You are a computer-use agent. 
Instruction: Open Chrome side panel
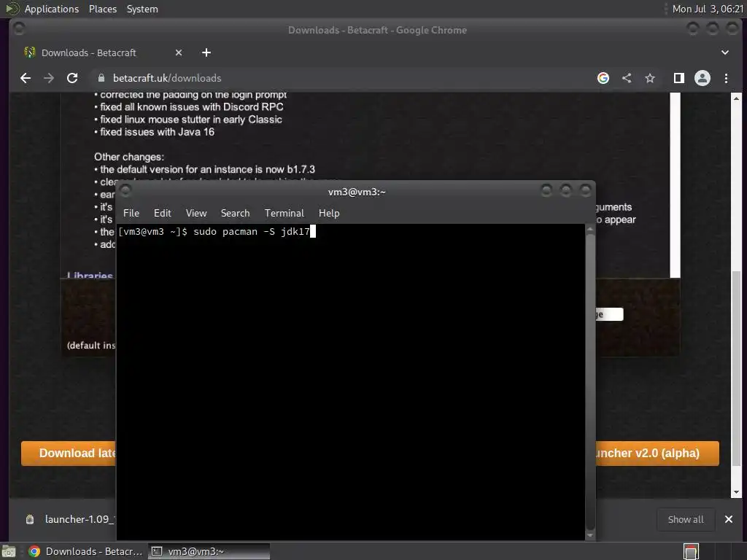coord(679,78)
